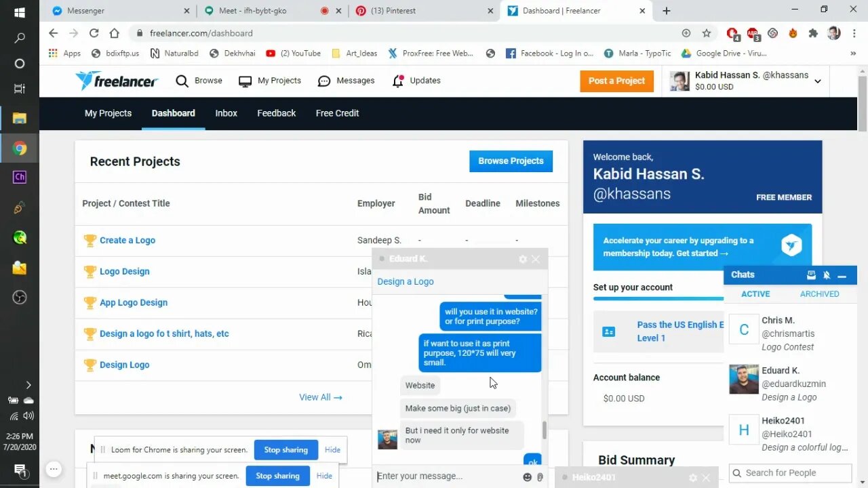This screenshot has width=868, height=488.
Task: Close the Heiko2401 chat tab
Action: 706,478
